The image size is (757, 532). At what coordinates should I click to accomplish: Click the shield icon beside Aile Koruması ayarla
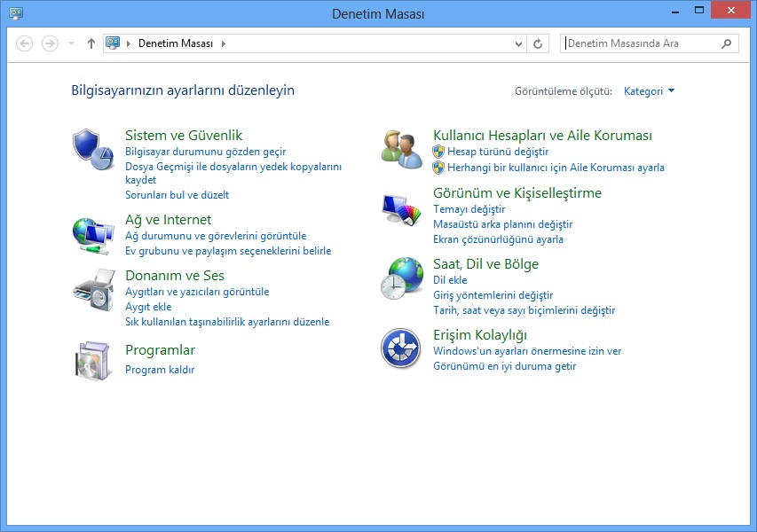point(438,168)
